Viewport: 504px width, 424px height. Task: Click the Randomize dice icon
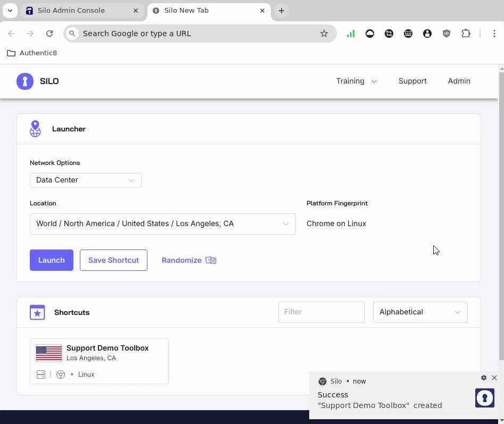point(211,260)
